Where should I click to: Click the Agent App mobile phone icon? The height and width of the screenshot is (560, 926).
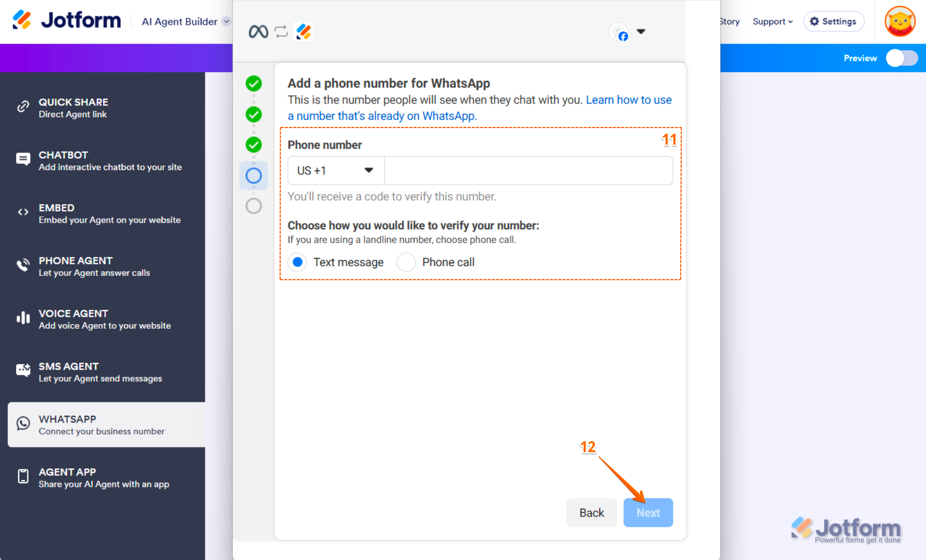coord(23,476)
